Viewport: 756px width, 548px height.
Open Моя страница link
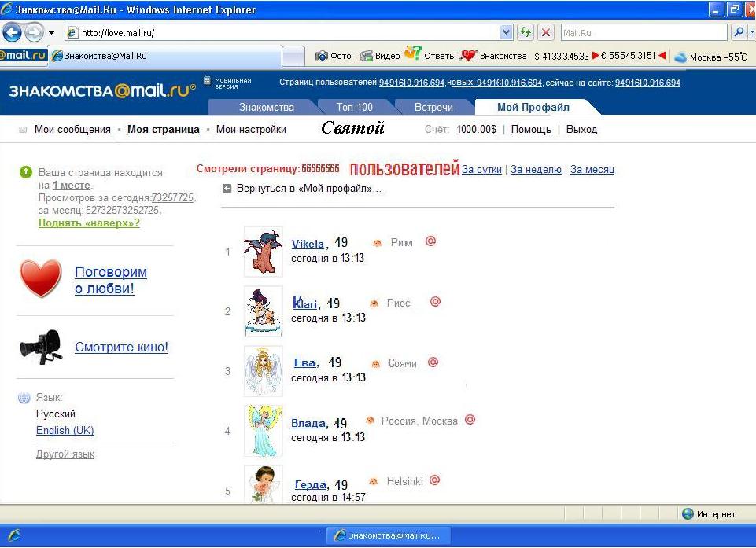(x=164, y=129)
